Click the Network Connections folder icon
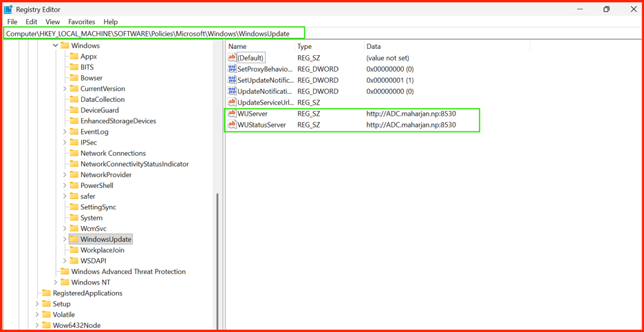Viewport: 644px width, 332px height. (74, 153)
